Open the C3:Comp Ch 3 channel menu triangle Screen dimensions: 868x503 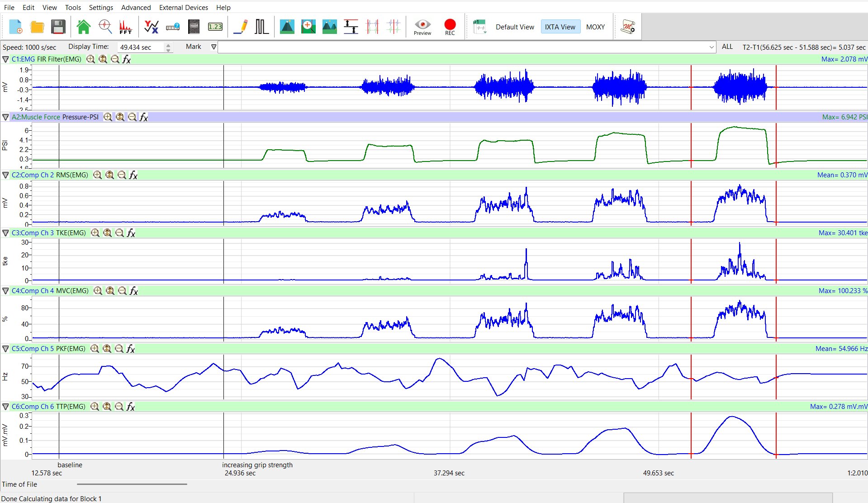(x=5, y=233)
